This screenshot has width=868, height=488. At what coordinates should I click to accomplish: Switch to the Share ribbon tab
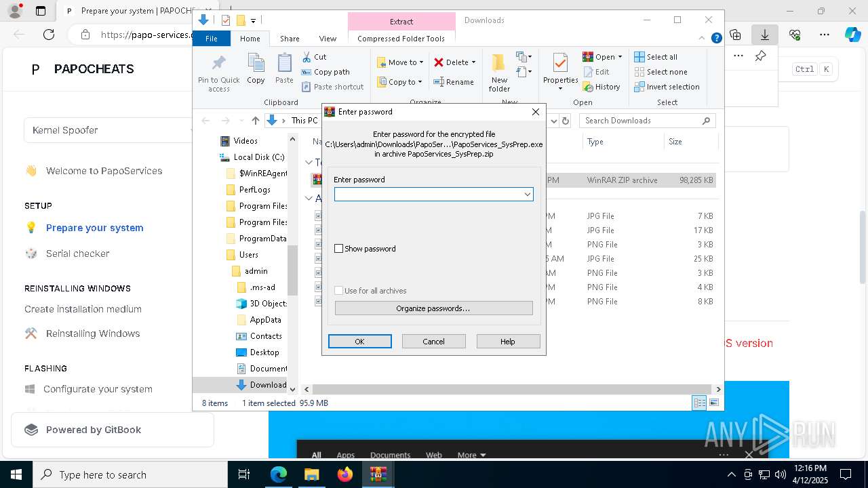[x=290, y=39]
